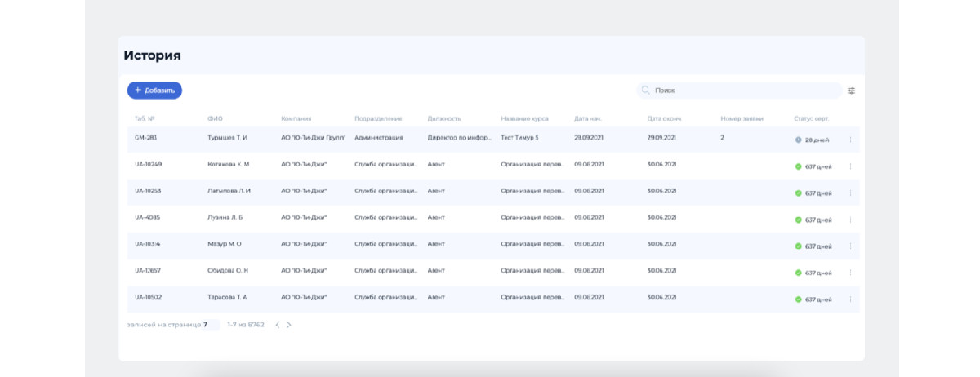Sort by Таб. № column header
Screen dimensions: 980x377
pos(145,118)
